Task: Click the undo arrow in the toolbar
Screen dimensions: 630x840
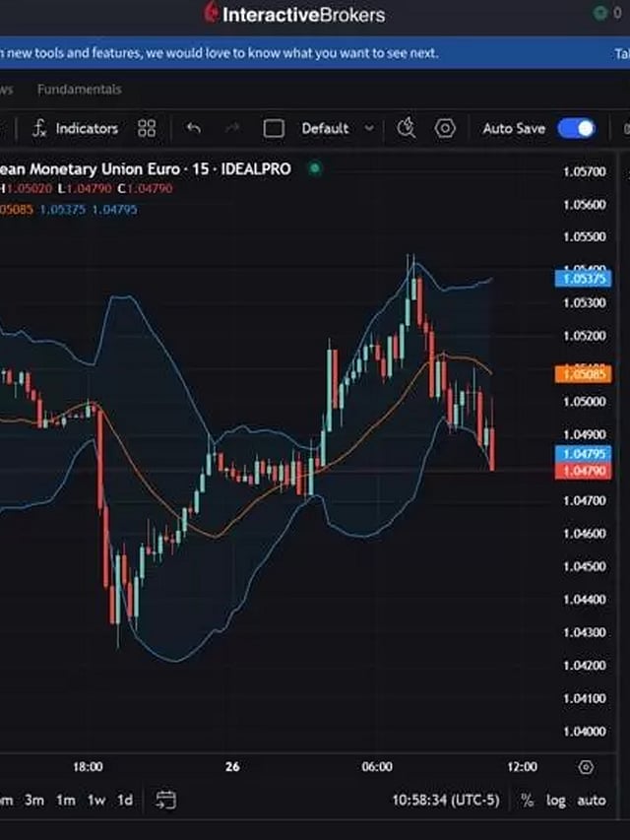Action: tap(194, 129)
